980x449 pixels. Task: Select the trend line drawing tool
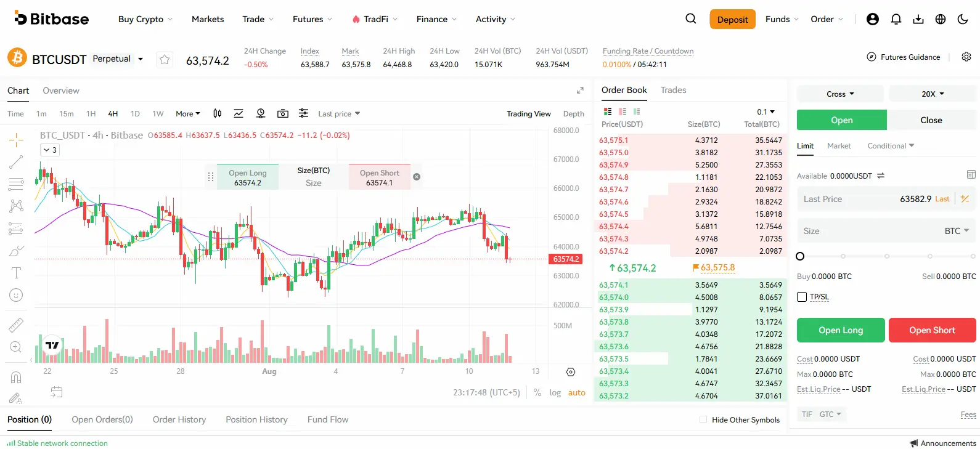pos(16,162)
